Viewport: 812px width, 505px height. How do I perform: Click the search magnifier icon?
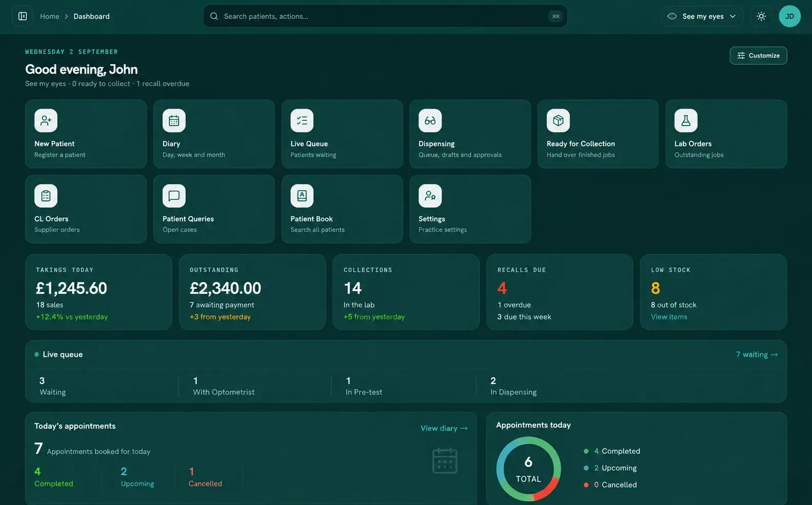[x=214, y=16]
